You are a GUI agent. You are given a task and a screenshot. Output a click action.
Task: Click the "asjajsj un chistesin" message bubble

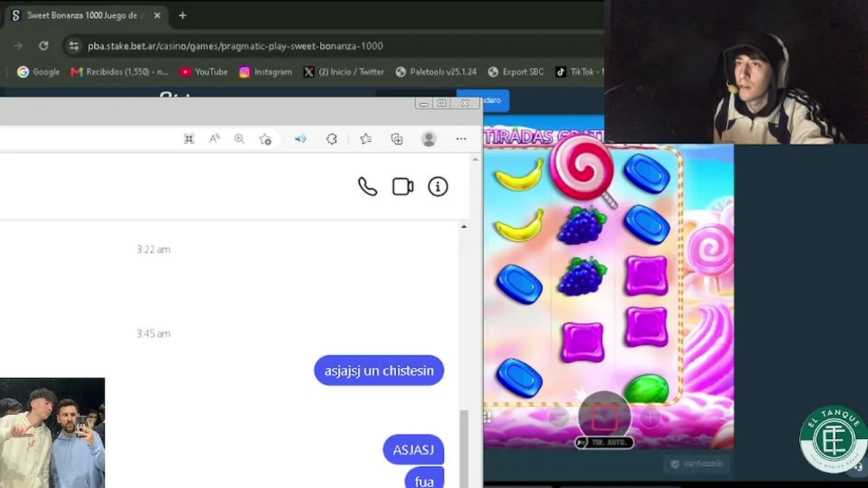point(379,371)
